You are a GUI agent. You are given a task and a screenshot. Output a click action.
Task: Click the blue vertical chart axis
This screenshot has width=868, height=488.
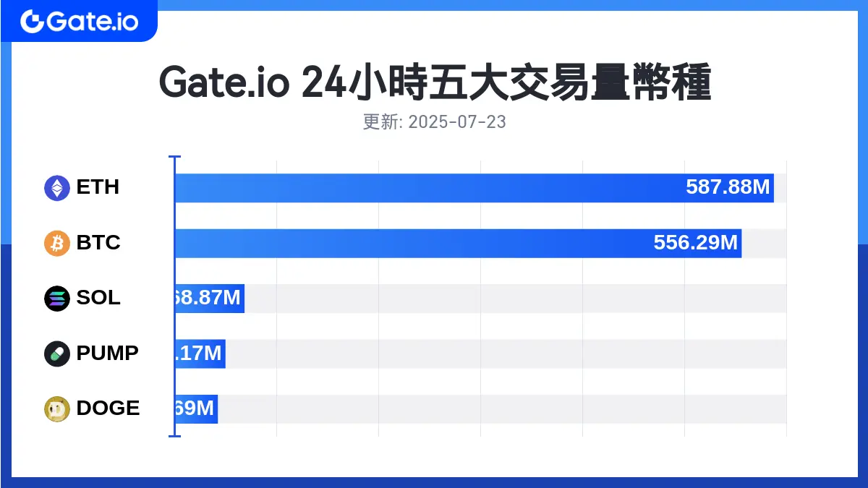[x=174, y=296]
